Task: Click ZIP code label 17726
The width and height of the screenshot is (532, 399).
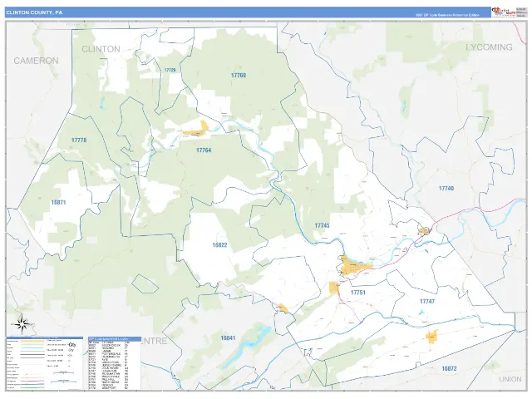Action: tap(170, 70)
